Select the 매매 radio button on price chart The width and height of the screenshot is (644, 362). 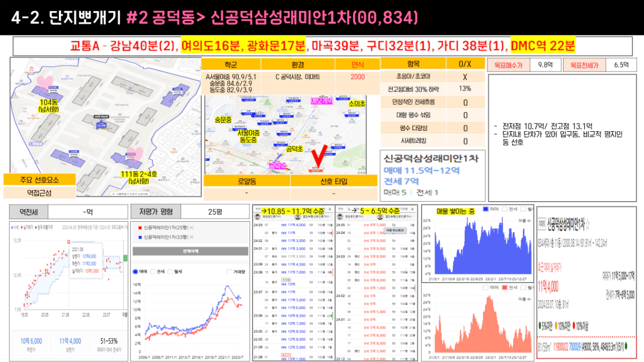pyautogui.click(x=136, y=271)
